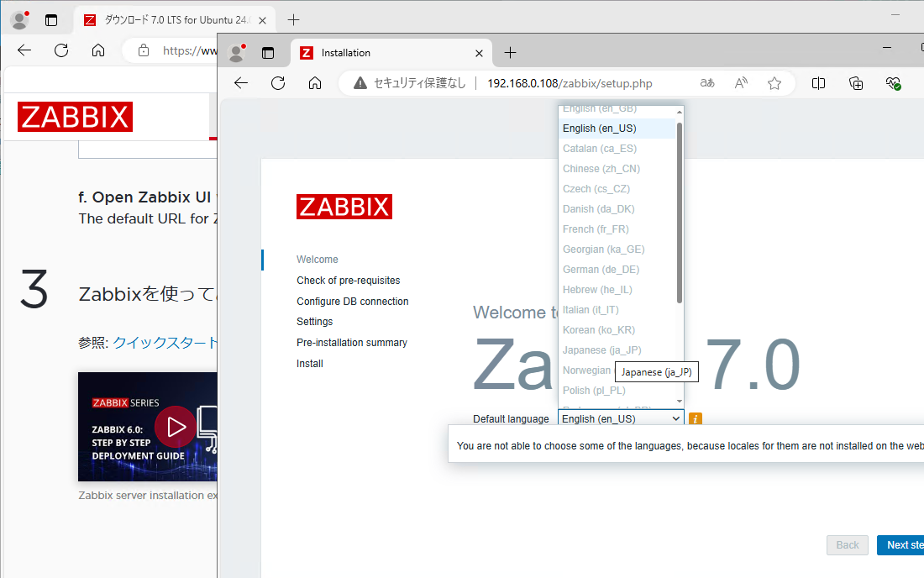Add the setup page to favorites star
The image size is (924, 578).
(774, 82)
